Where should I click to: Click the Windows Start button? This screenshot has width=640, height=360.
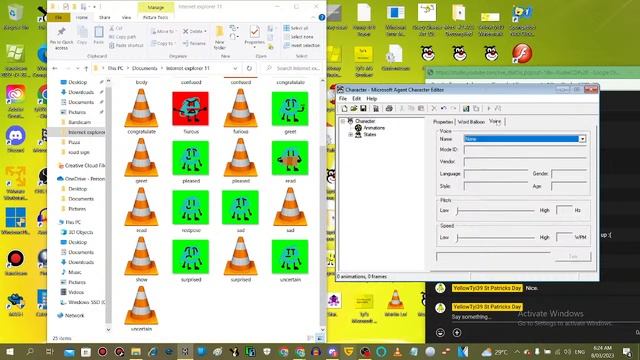click(9, 351)
